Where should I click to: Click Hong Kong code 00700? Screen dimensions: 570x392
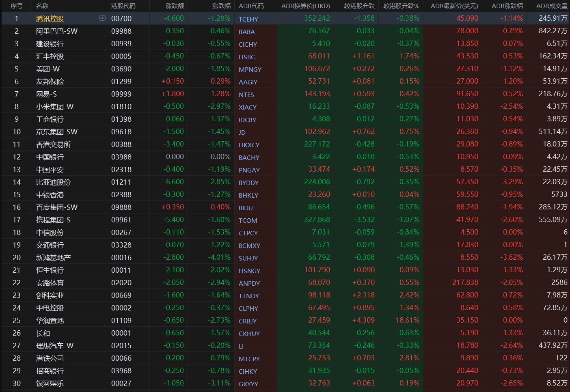(x=121, y=19)
